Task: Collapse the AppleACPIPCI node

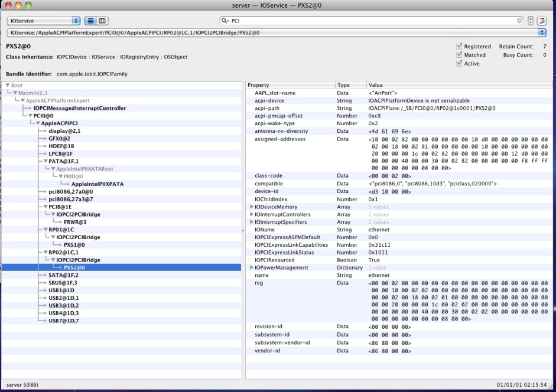Action: 38,123
